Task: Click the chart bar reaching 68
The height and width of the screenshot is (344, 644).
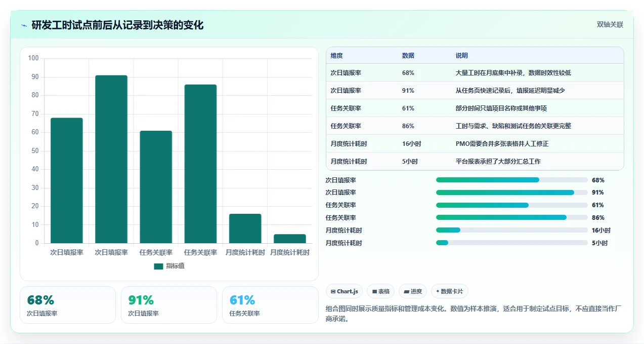Action: [67, 180]
